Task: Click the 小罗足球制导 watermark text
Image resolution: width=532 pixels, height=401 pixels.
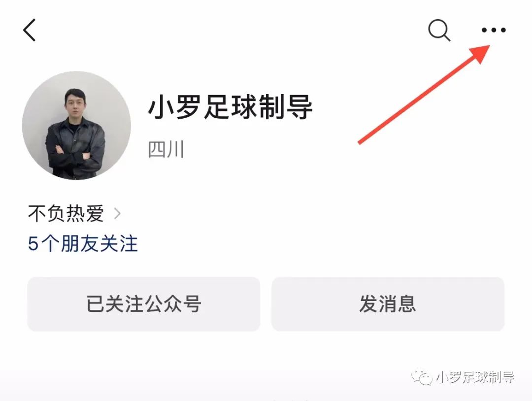Action: [x=475, y=377]
